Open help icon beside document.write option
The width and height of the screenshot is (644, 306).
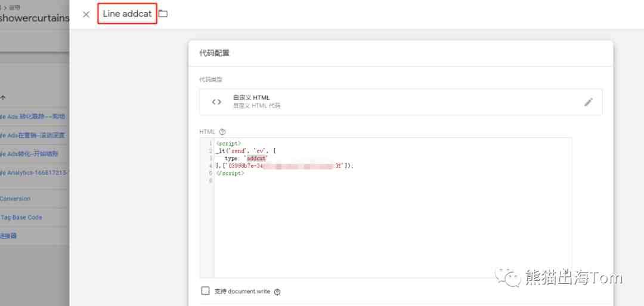[277, 292]
